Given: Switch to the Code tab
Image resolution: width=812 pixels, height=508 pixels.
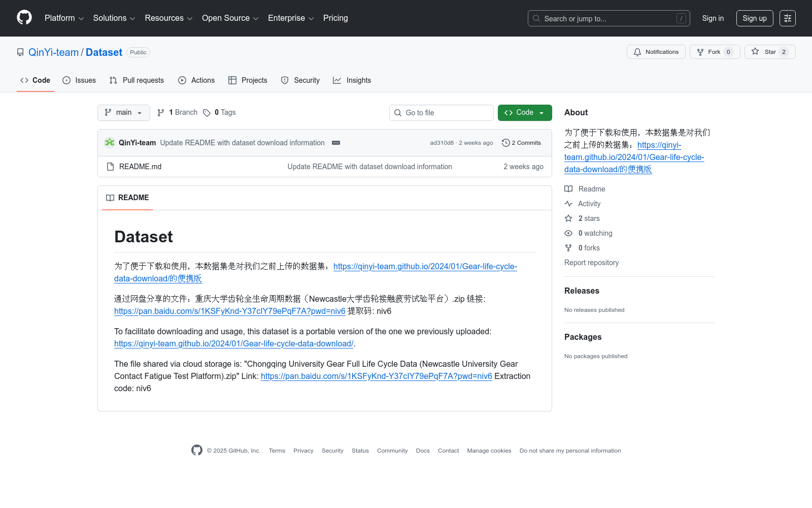Looking at the screenshot, I should pos(36,80).
